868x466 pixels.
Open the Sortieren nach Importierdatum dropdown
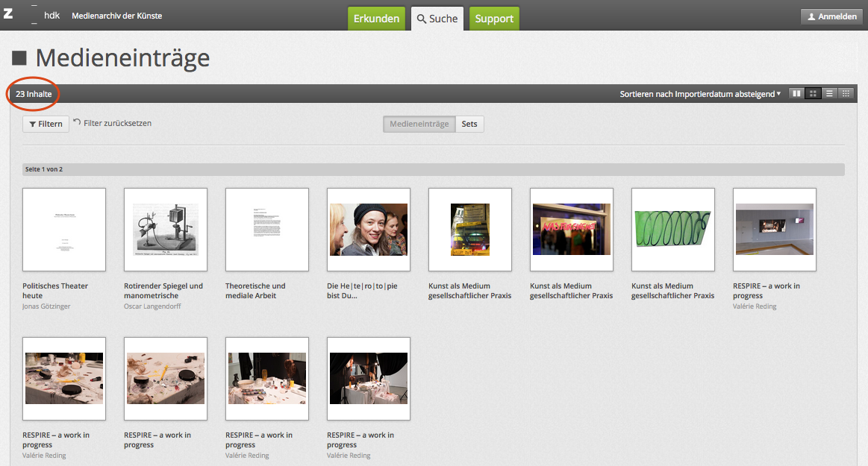pyautogui.click(x=700, y=94)
